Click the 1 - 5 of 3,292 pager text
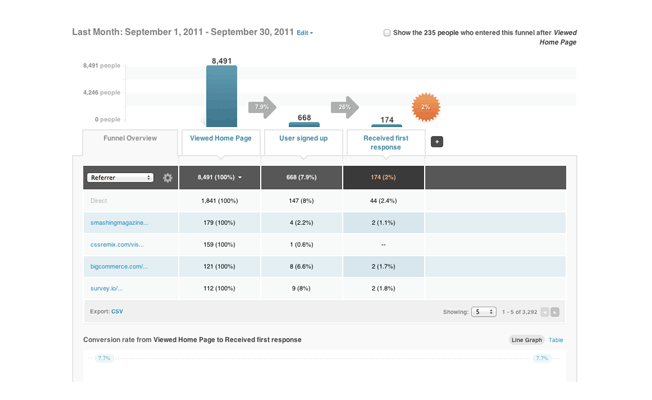 519,312
